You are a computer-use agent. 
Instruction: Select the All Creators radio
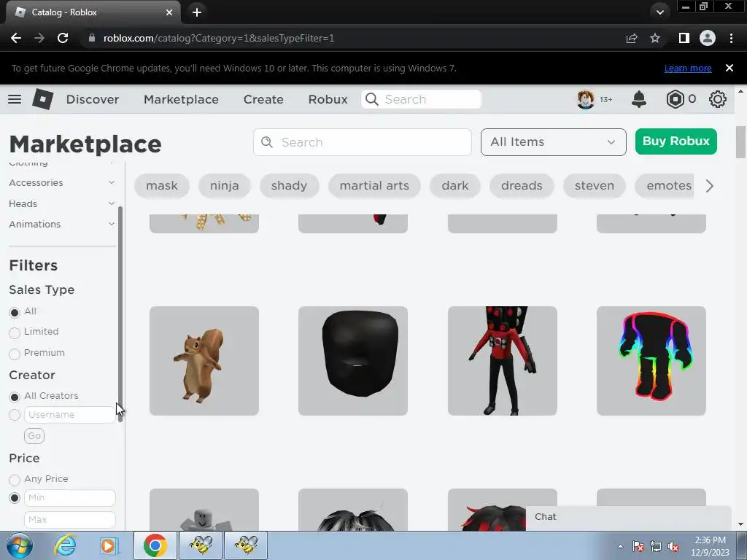coord(15,396)
